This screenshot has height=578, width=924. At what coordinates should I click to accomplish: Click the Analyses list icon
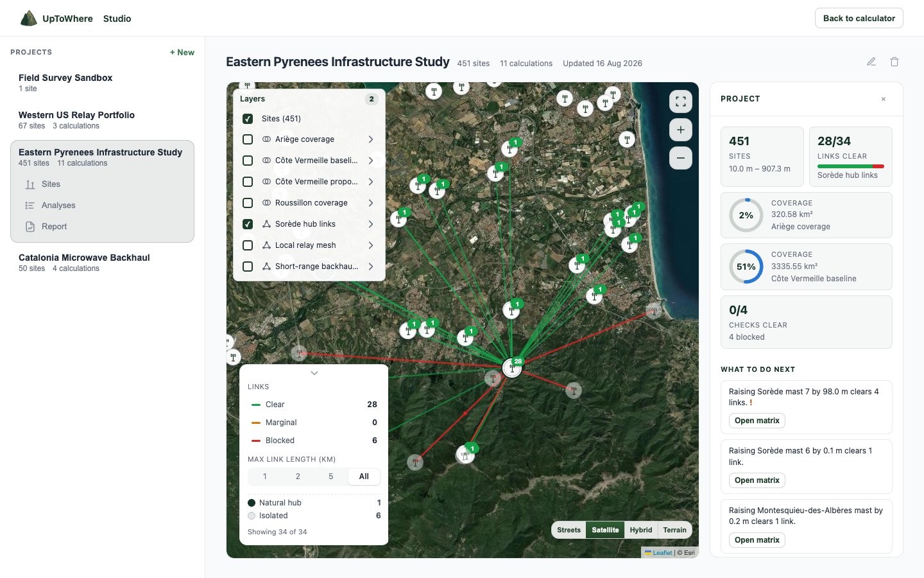[x=30, y=206]
